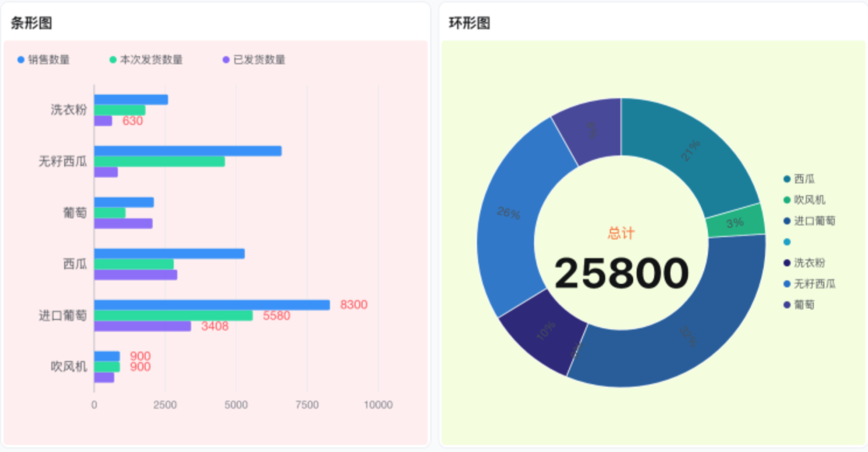
Task: Toggle 进口葡萄 in the donut chart legend
Action: tap(810, 221)
